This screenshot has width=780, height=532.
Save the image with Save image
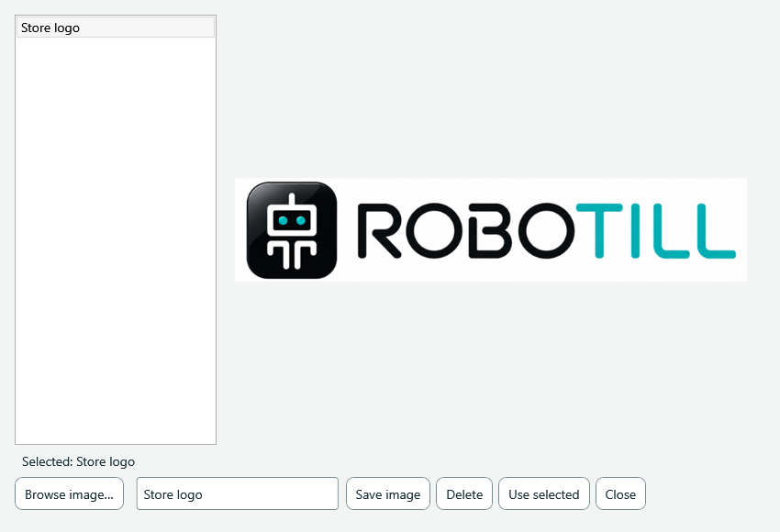coord(388,493)
